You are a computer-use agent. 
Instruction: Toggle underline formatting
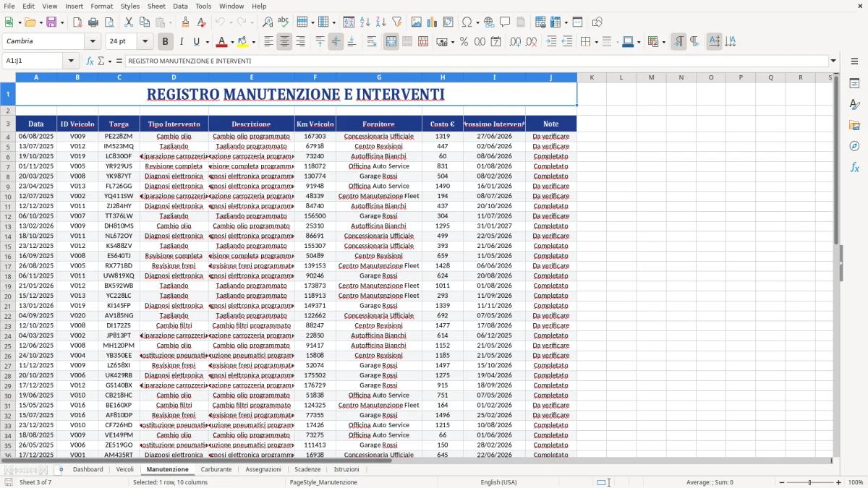coord(197,41)
